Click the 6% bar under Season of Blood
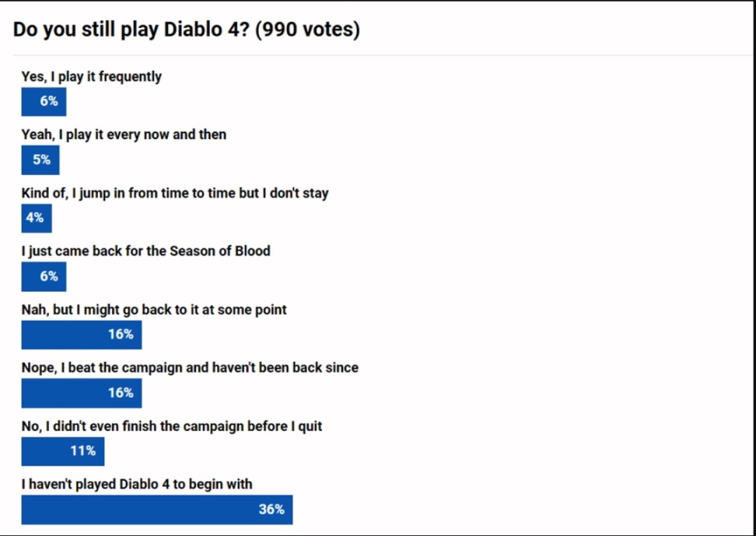The image size is (756, 536). point(44,276)
